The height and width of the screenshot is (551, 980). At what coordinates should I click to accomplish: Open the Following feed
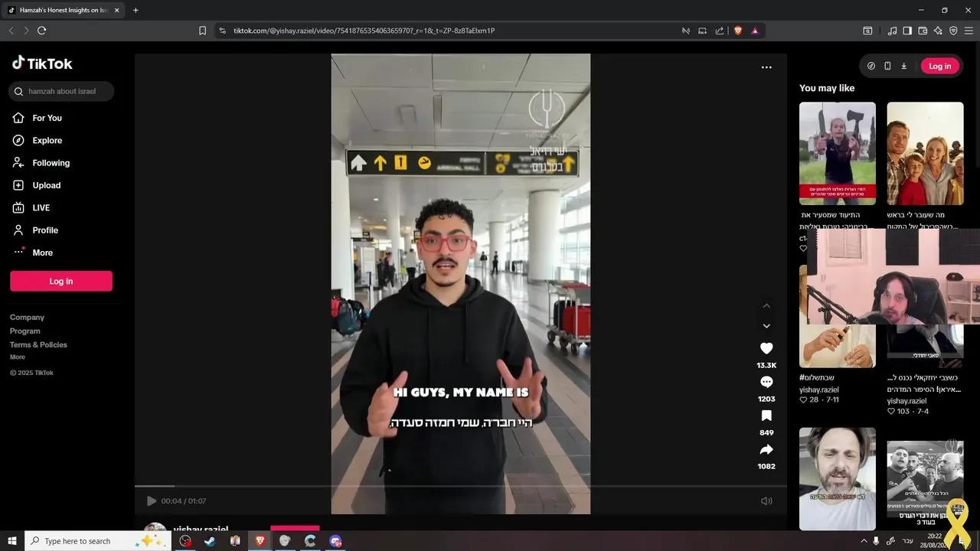coord(41,162)
